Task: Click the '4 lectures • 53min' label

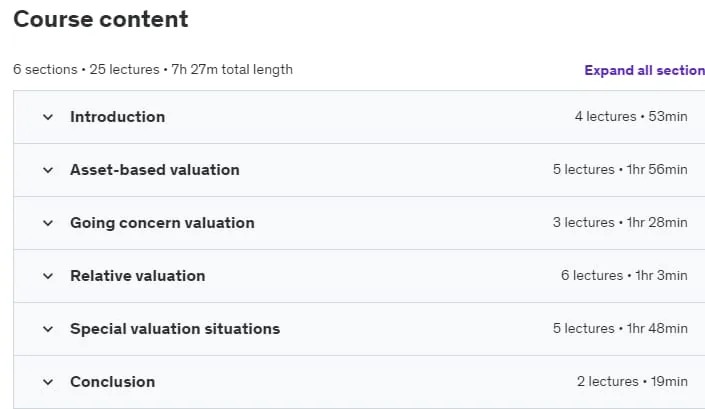Action: (631, 116)
